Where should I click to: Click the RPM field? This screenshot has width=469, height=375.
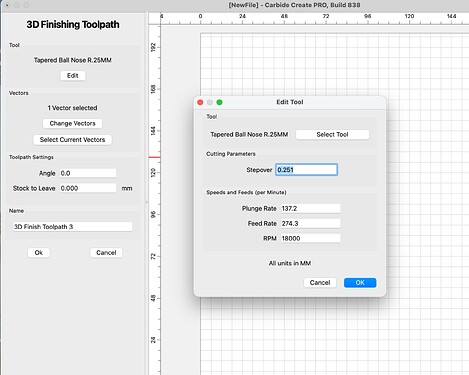pos(311,238)
